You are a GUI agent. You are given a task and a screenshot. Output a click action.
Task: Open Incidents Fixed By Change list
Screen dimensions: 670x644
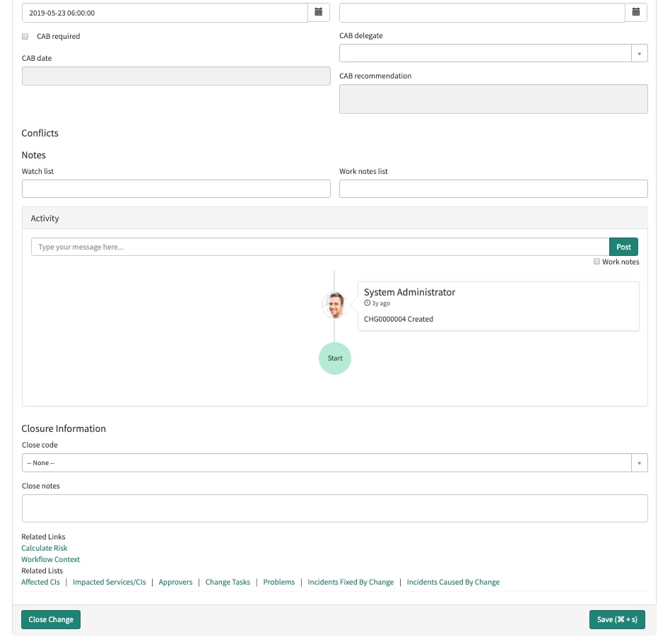coord(351,582)
